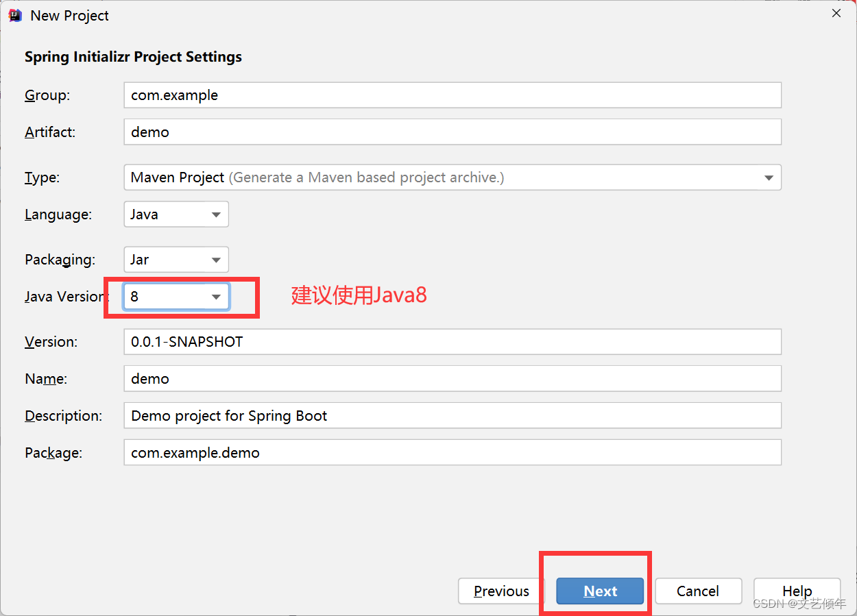The image size is (857, 616).
Task: Edit the Name field demo
Action: [x=452, y=379]
